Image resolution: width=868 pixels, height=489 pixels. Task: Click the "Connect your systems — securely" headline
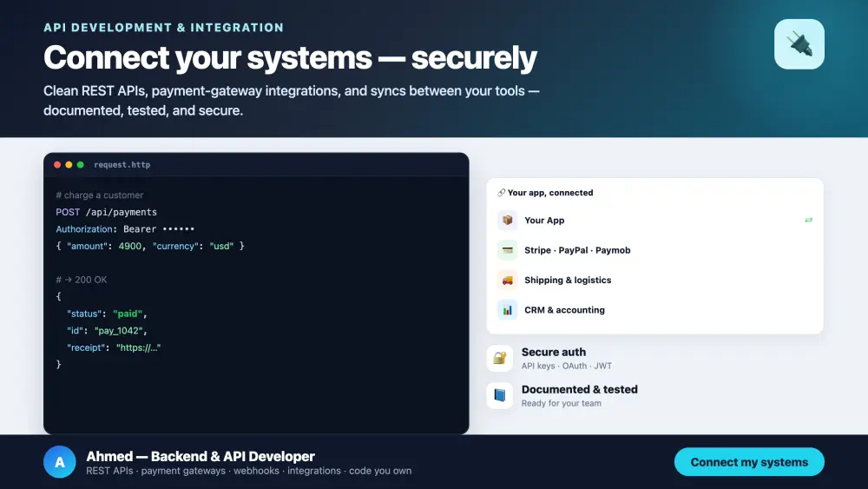click(290, 57)
